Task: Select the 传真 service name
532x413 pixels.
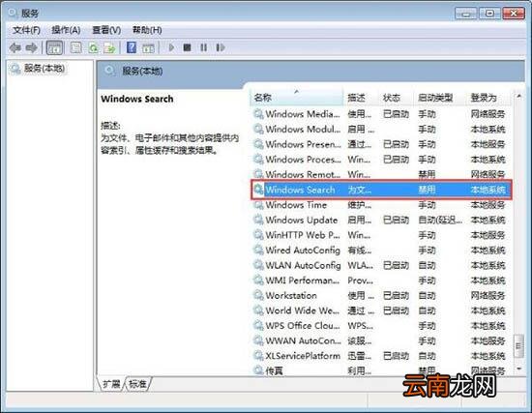Action: [274, 370]
